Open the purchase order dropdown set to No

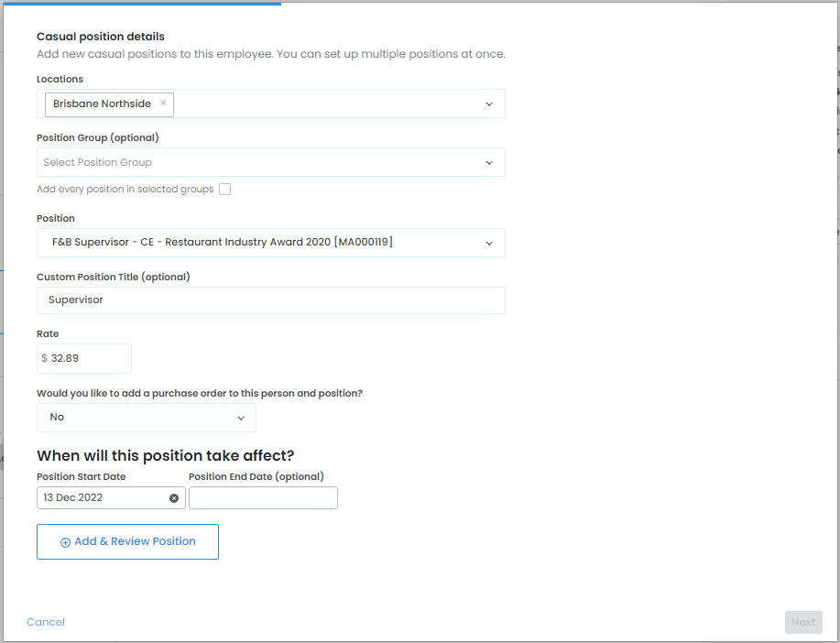[147, 418]
